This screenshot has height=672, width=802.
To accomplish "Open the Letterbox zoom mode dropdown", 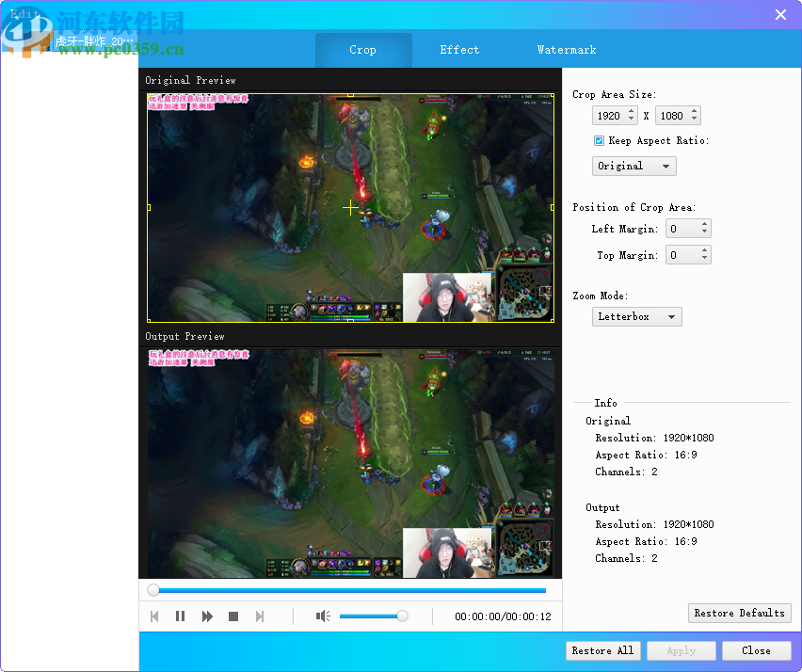I will (x=636, y=316).
